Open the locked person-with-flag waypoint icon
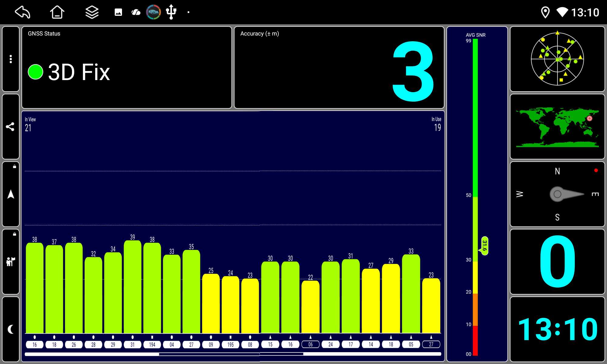Viewport: 607px width, 364px height. pos(11,261)
